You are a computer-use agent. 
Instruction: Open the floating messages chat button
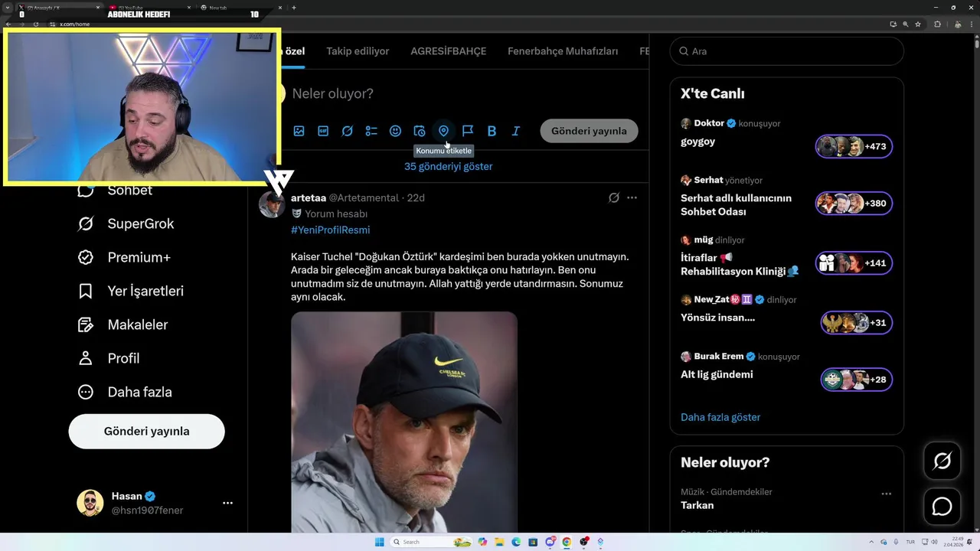pos(942,507)
